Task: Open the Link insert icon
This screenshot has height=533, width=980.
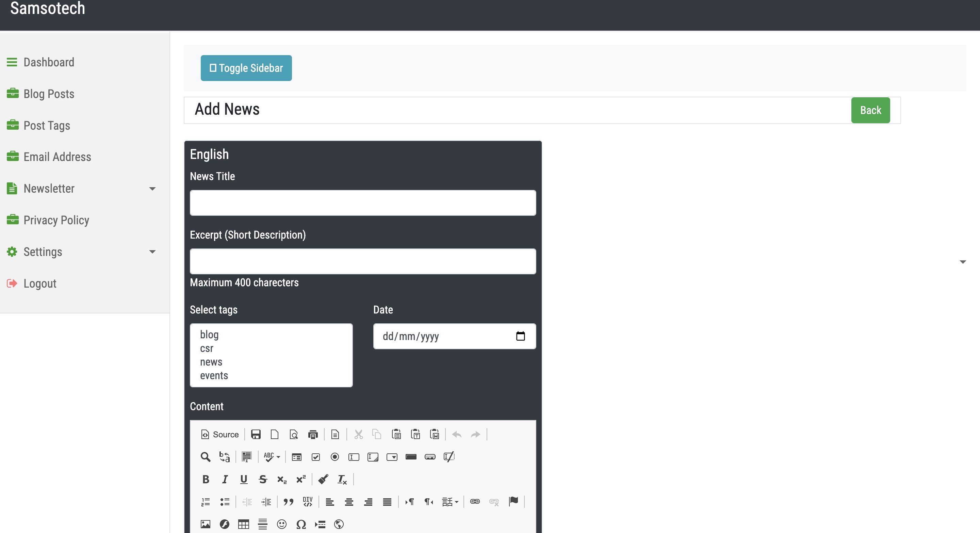Action: (475, 501)
